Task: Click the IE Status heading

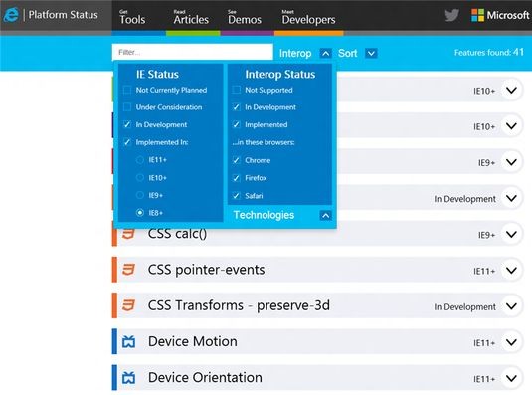Action: coord(157,75)
